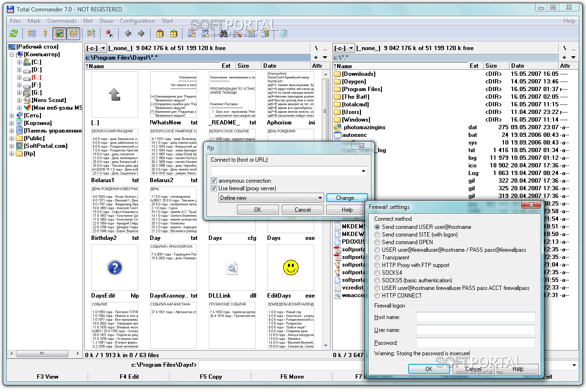Click the green Reread source refresh icon
This screenshot has height=392, width=586.
click(x=13, y=33)
